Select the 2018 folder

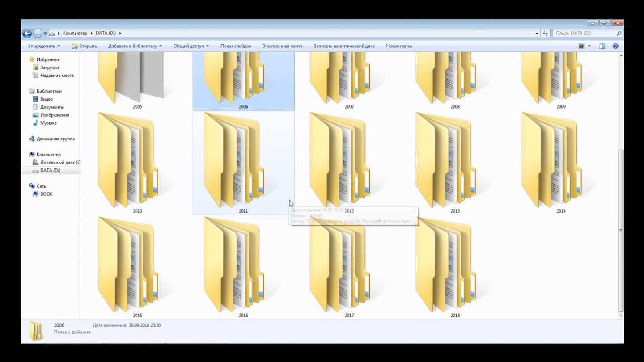coord(455,267)
